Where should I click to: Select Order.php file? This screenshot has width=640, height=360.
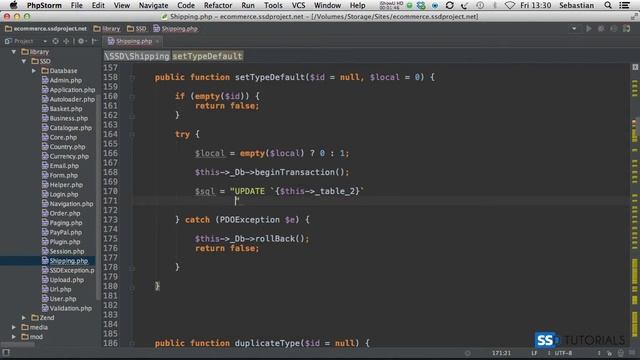point(61,213)
